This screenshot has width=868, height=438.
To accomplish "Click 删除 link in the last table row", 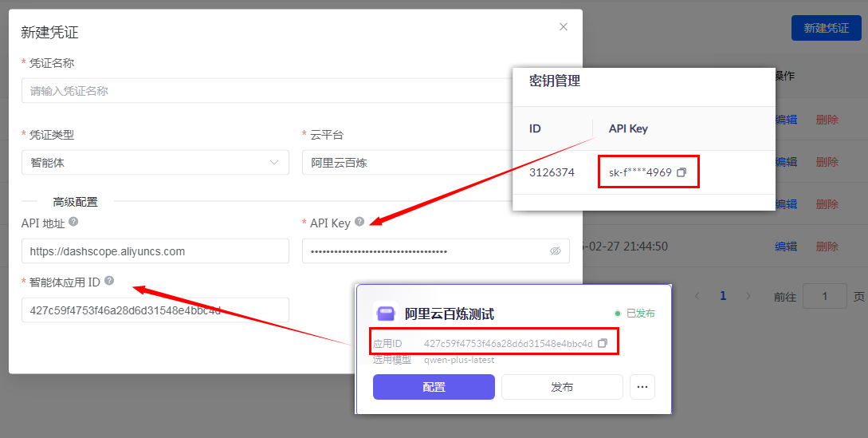I will (827, 247).
